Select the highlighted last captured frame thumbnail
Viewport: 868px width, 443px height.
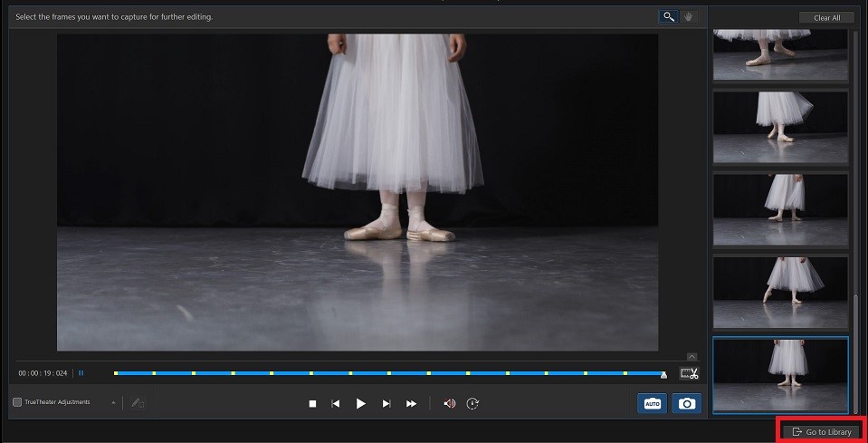click(780, 374)
